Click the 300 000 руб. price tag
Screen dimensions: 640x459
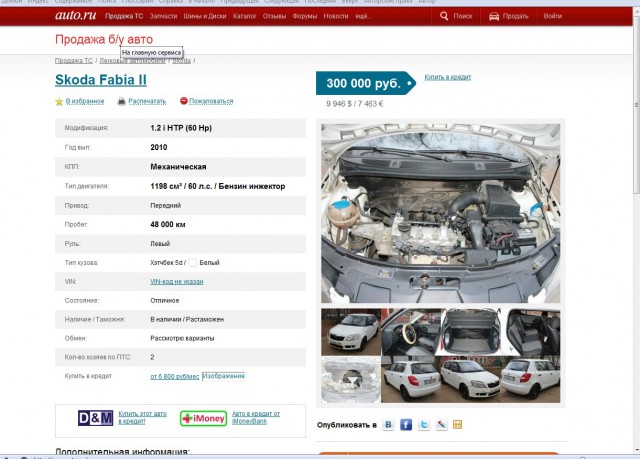tap(366, 83)
